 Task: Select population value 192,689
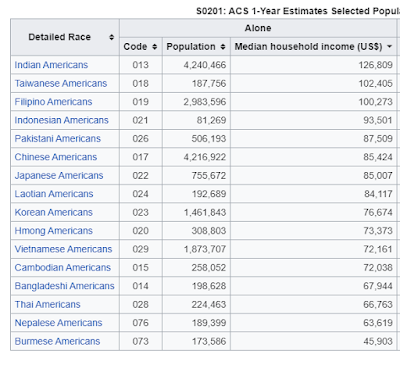pyautogui.click(x=209, y=194)
